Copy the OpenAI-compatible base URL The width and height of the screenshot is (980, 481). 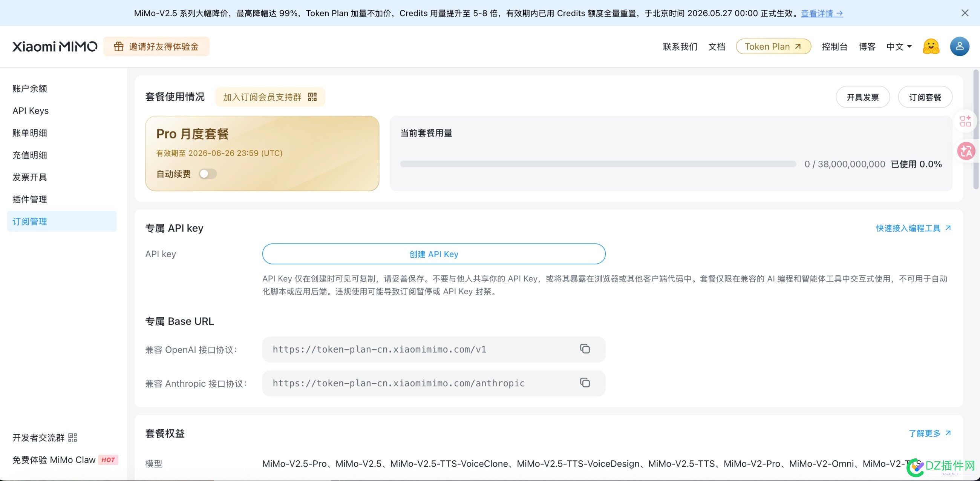(585, 349)
